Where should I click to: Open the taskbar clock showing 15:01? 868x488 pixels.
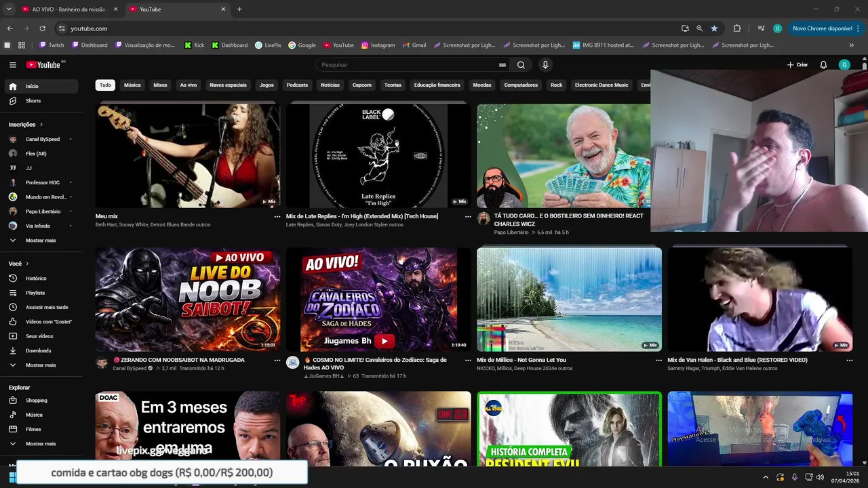point(846,477)
